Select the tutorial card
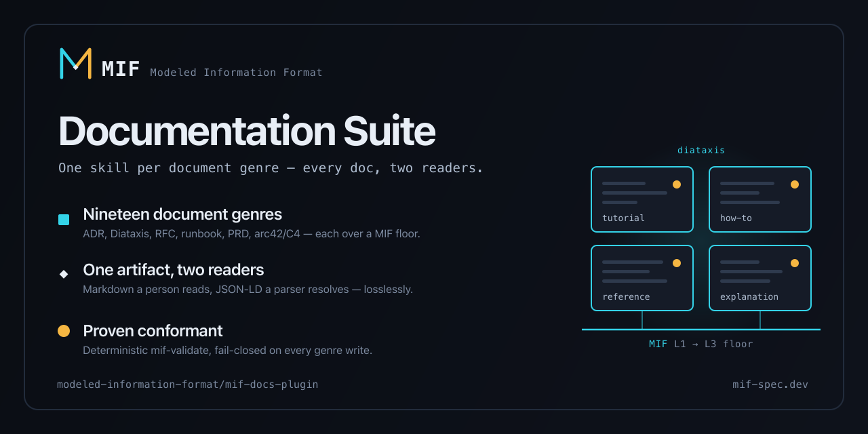Screen dimensions: 868x434 pyautogui.click(x=642, y=199)
